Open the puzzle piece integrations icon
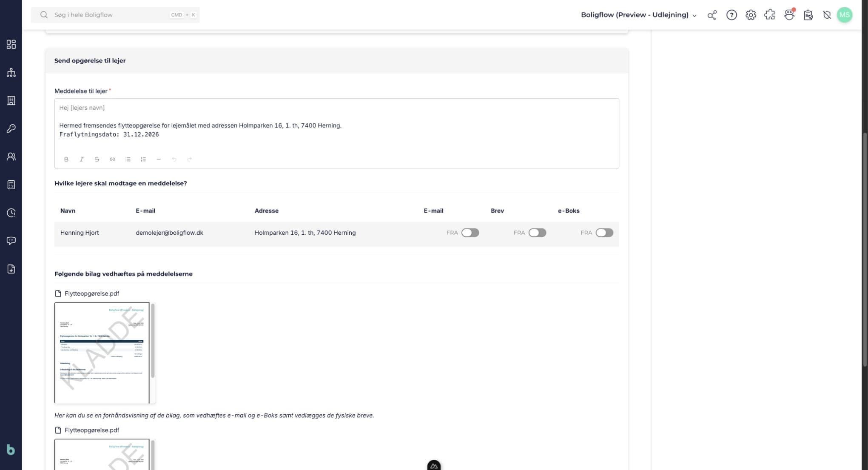This screenshot has height=470, width=868. [770, 15]
